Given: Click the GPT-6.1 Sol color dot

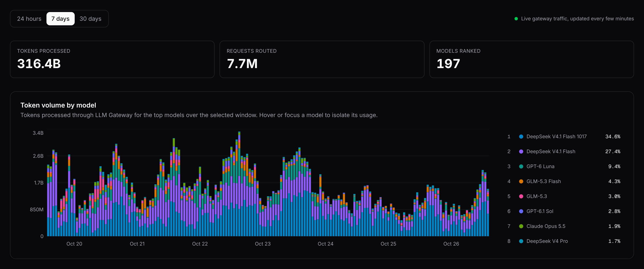Looking at the screenshot, I should (x=521, y=212).
